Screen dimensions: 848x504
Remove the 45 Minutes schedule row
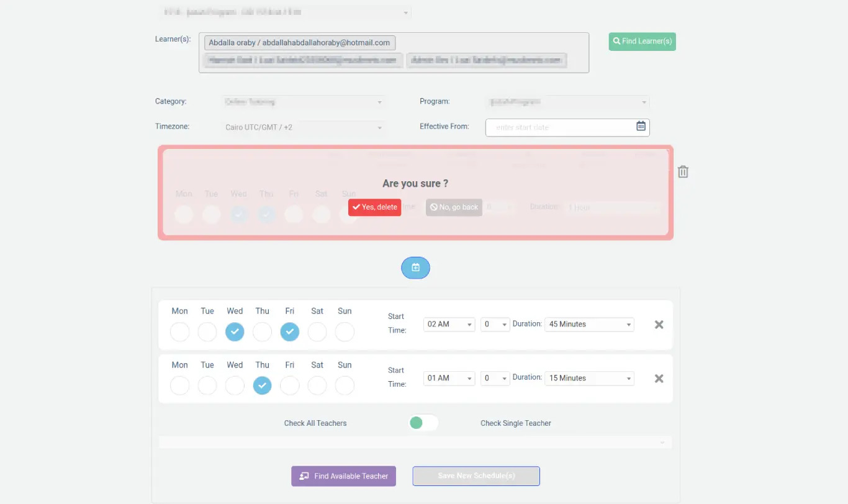pyautogui.click(x=659, y=325)
